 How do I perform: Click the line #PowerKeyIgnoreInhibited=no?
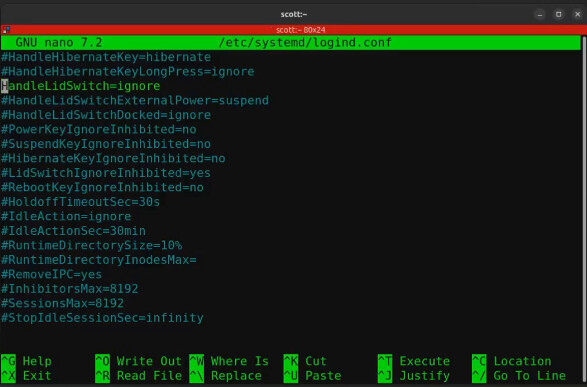tap(99, 129)
